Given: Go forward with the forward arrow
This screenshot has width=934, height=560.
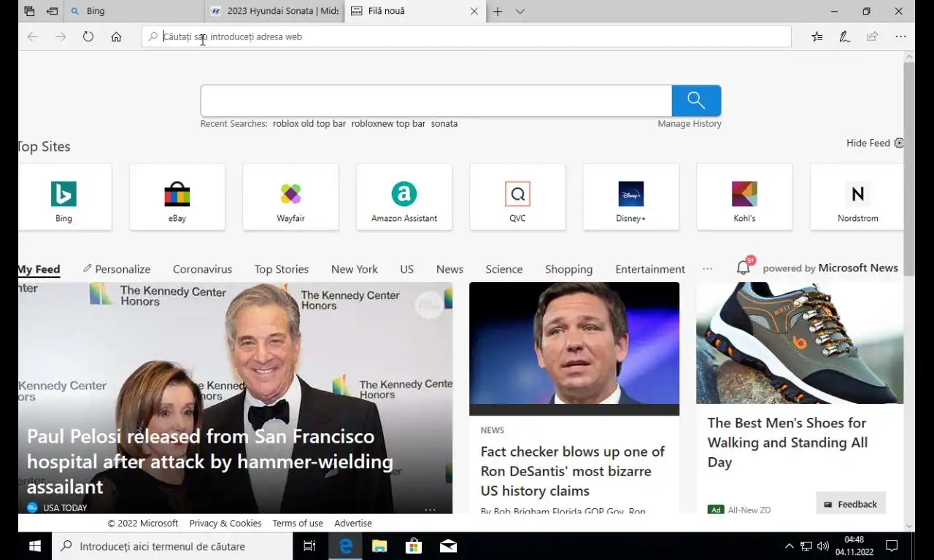Looking at the screenshot, I should (61, 36).
